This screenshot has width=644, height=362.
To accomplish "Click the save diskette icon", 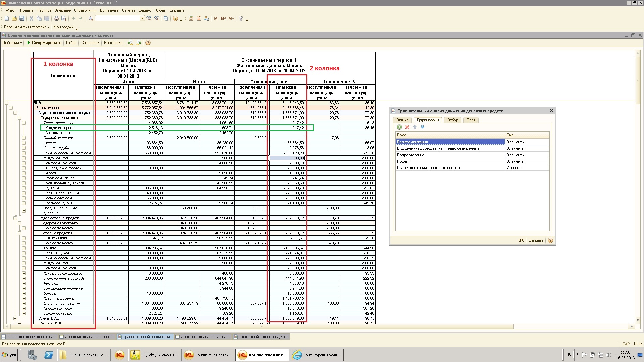I will click(22, 19).
